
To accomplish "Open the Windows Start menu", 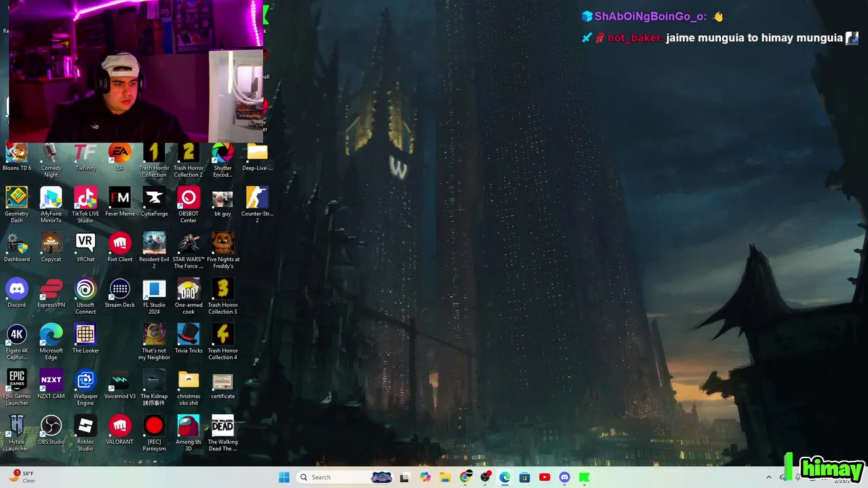I will [284, 477].
